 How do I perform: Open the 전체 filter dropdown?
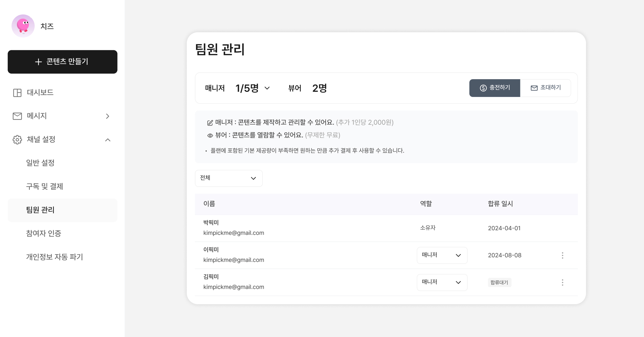click(x=228, y=178)
